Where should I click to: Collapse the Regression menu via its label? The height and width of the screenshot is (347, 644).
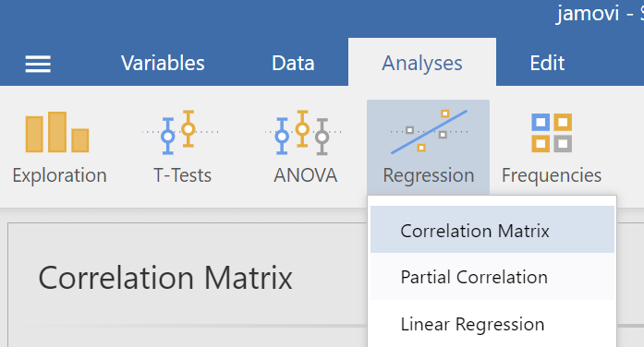tap(429, 176)
